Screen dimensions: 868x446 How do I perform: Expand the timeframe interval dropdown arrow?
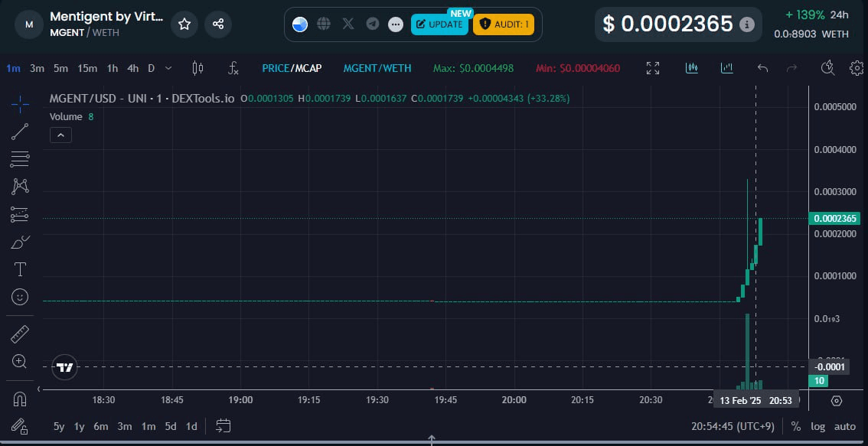click(168, 69)
